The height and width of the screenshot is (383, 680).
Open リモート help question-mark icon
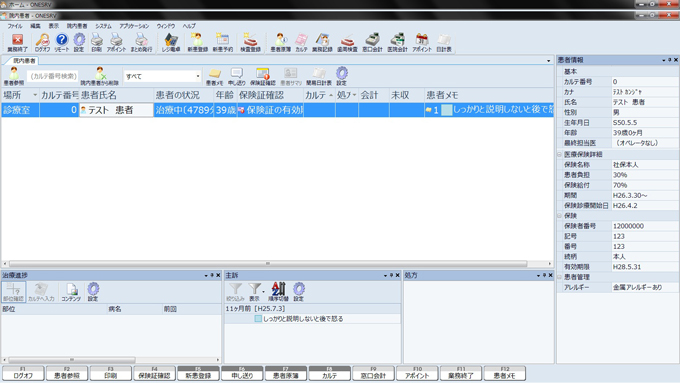click(62, 43)
